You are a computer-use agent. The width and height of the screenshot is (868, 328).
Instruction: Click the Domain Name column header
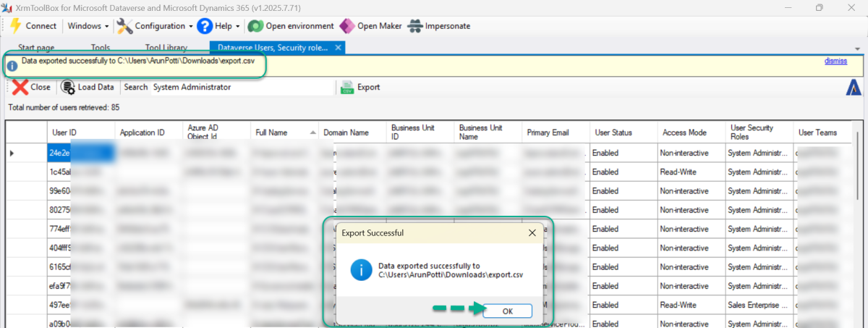(x=353, y=133)
